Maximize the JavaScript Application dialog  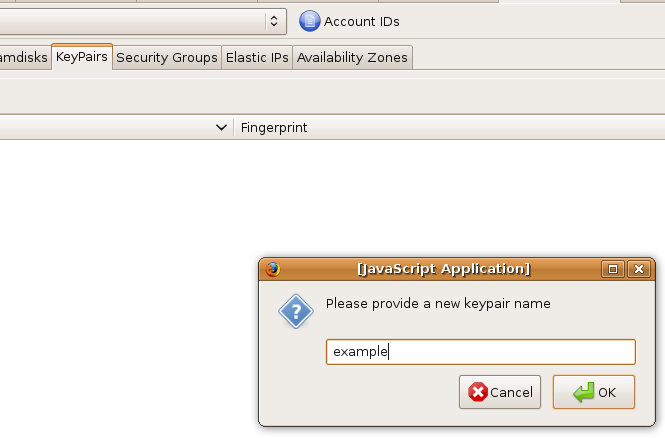(x=613, y=269)
